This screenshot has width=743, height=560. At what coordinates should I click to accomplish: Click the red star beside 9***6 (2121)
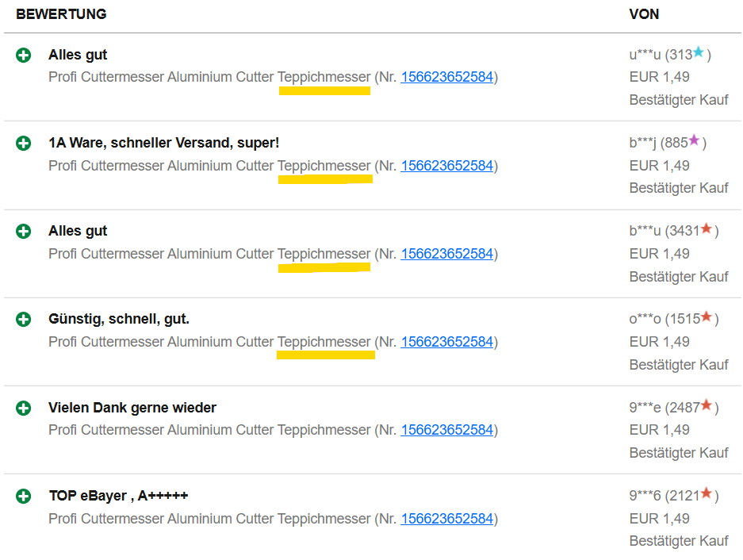pos(706,494)
